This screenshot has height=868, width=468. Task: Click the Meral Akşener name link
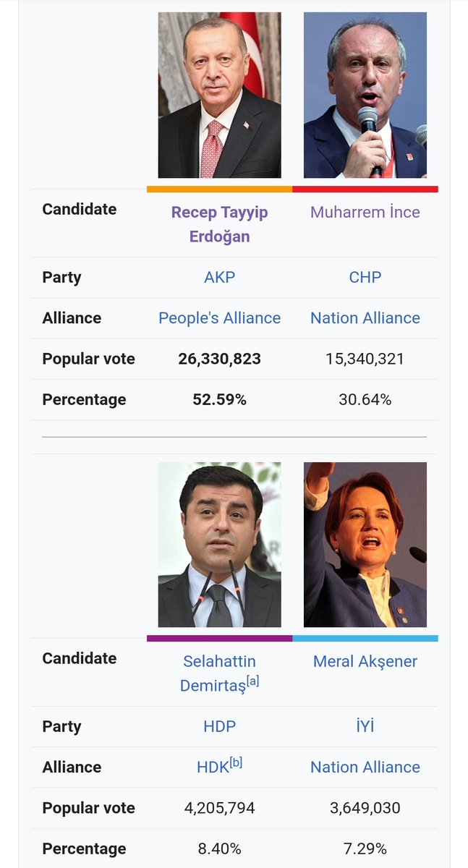point(365,661)
